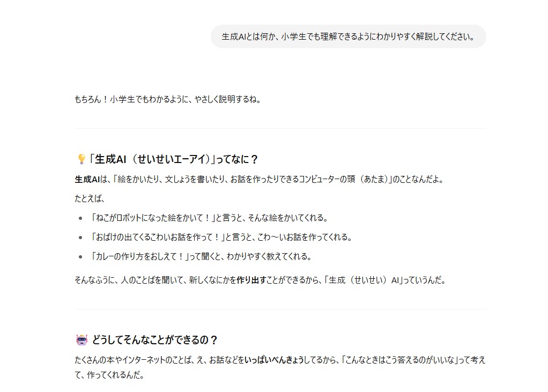Click the last line て、作ってくれるんだ。

(x=109, y=375)
